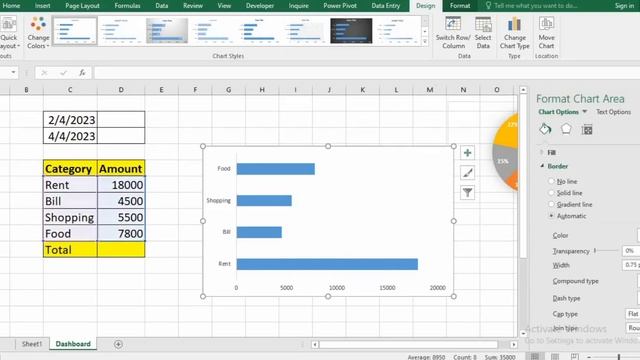Click Sign in link
This screenshot has width=640, height=360.
(624, 6)
